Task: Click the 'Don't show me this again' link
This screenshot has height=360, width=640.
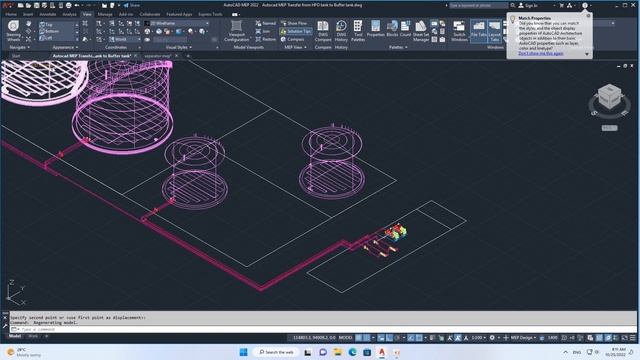Action: 540,53
